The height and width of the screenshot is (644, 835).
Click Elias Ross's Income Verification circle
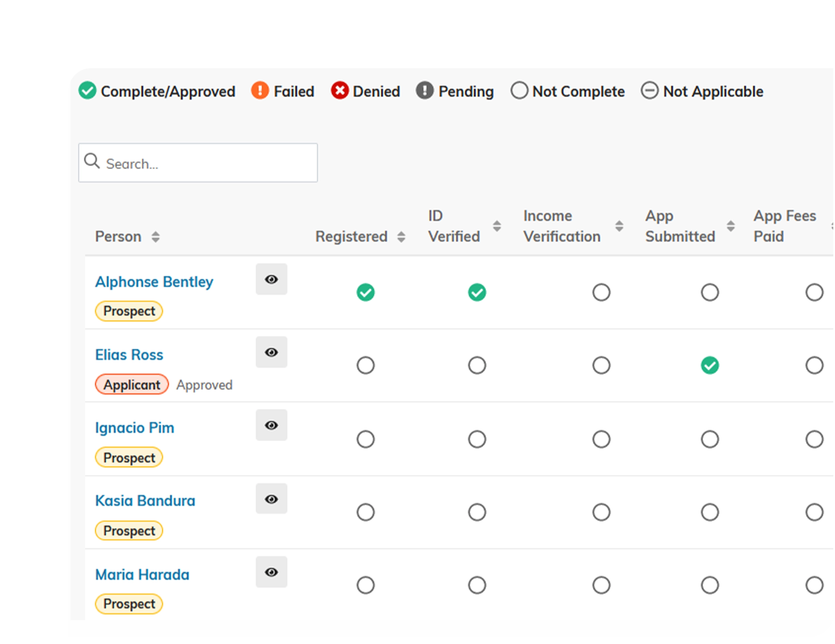click(x=601, y=366)
